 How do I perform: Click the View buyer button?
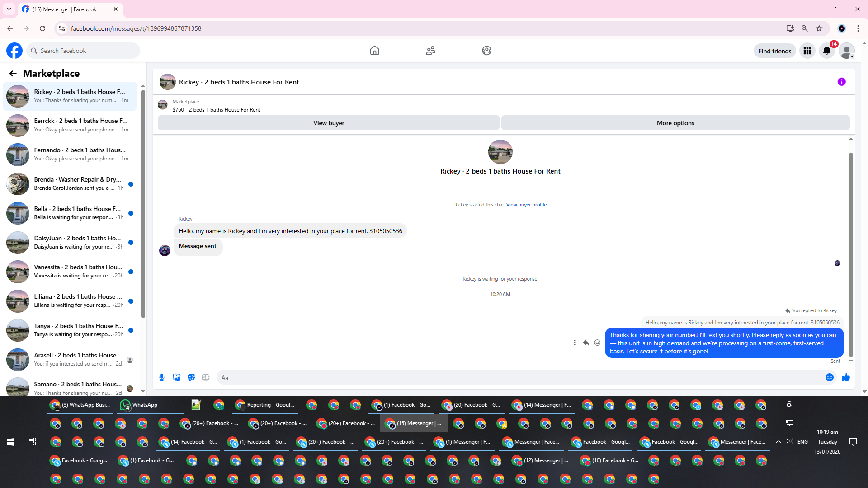coord(328,123)
